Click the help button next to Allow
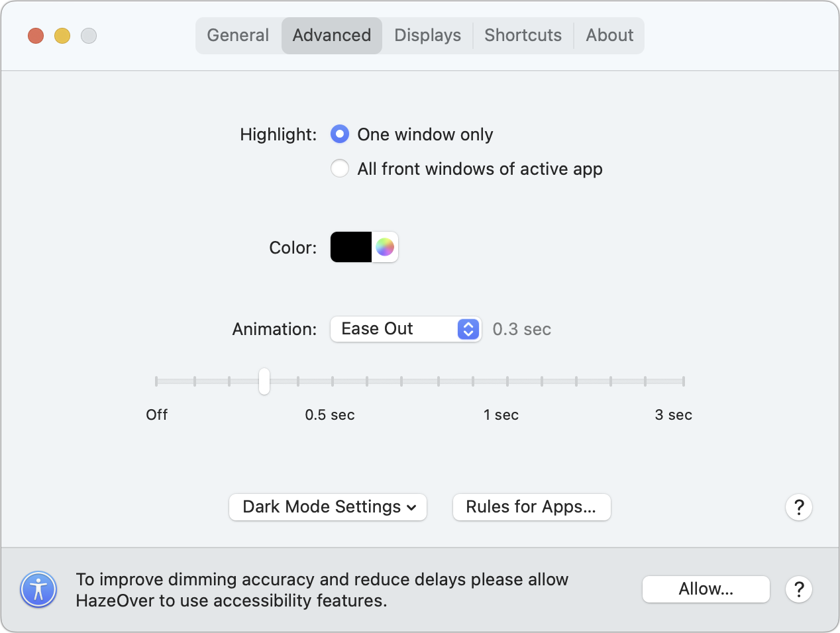 (x=799, y=589)
